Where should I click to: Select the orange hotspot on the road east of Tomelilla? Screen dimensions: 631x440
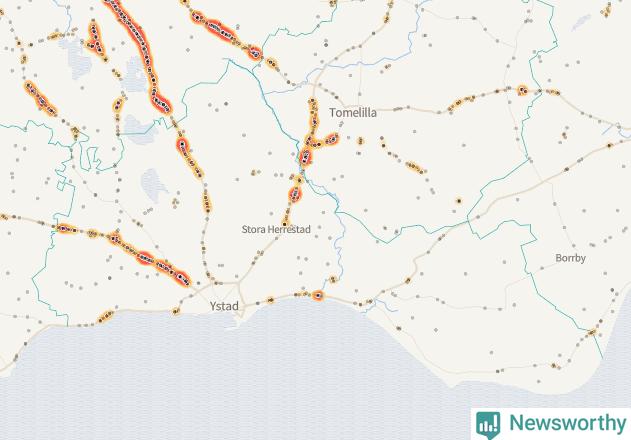[x=522, y=90]
